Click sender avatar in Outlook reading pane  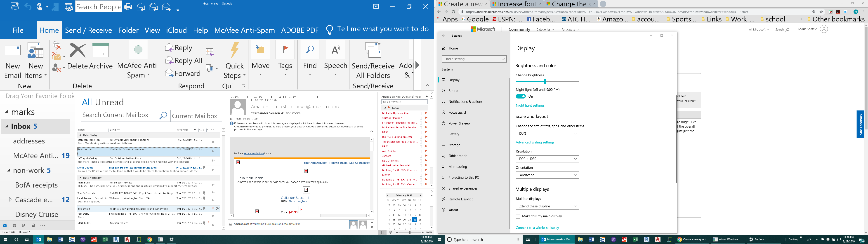click(238, 107)
